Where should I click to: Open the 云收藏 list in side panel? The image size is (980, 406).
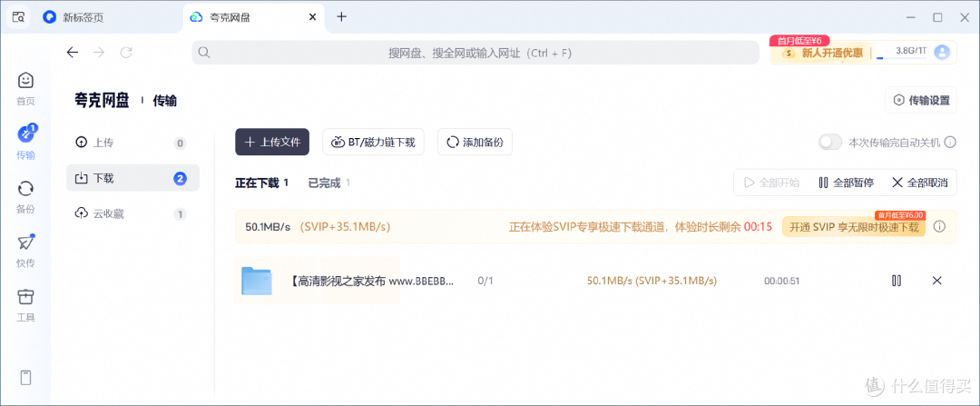132,214
